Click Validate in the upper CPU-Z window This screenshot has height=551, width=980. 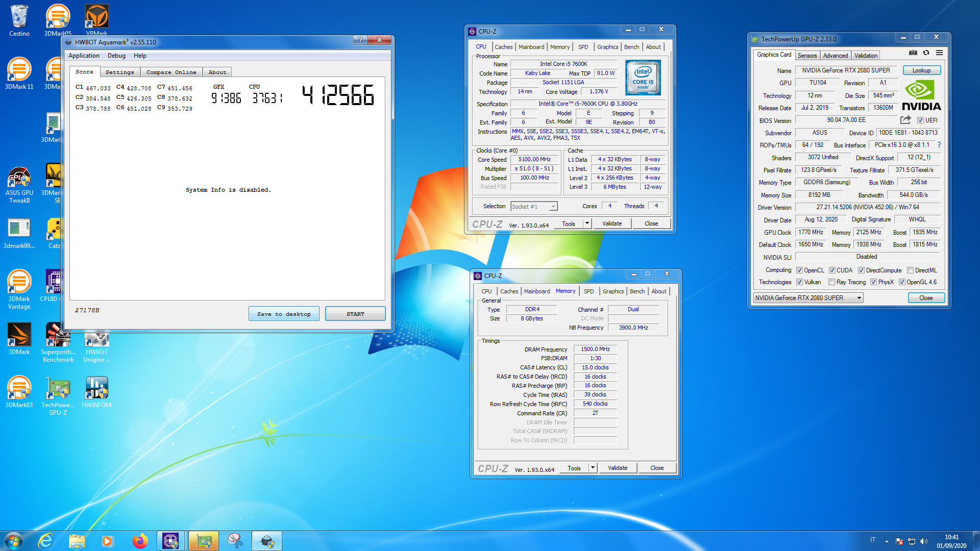click(x=612, y=223)
